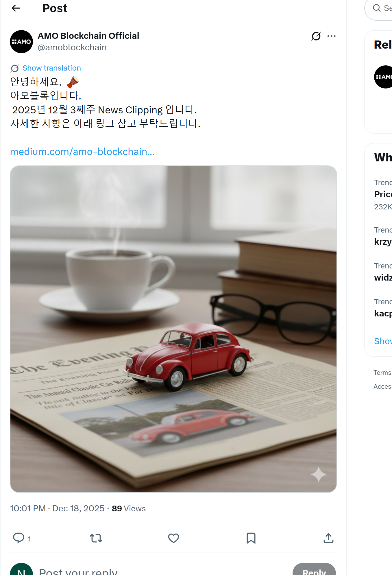
Task: Click the @amoblockchain handle
Action: [72, 47]
